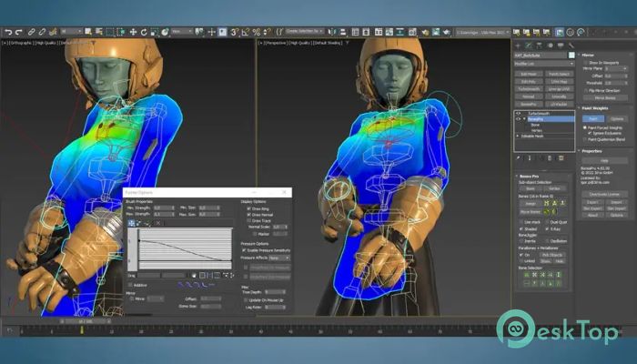Hide the BonesPro modifier via eye icon
The image size is (637, 364).
[519, 119]
